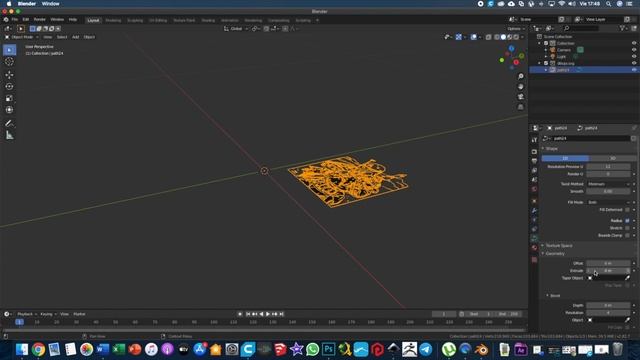Expand the Texture Space panel
The image size is (640, 360).
558,246
